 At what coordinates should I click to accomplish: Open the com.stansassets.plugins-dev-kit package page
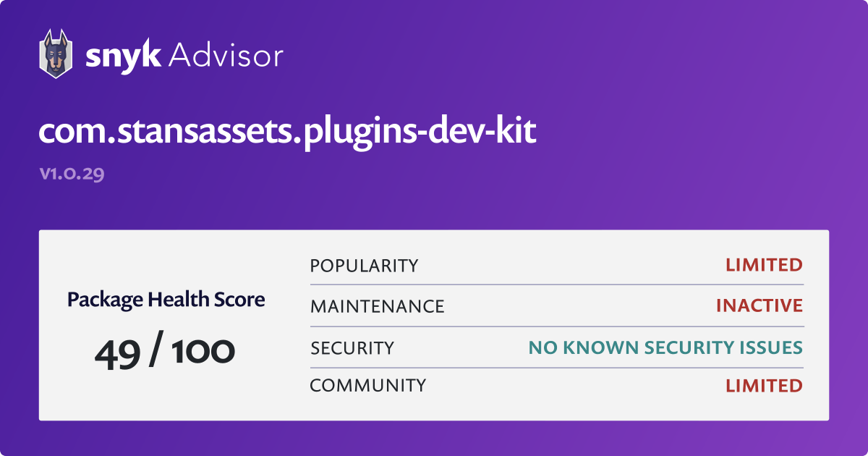pyautogui.click(x=287, y=130)
